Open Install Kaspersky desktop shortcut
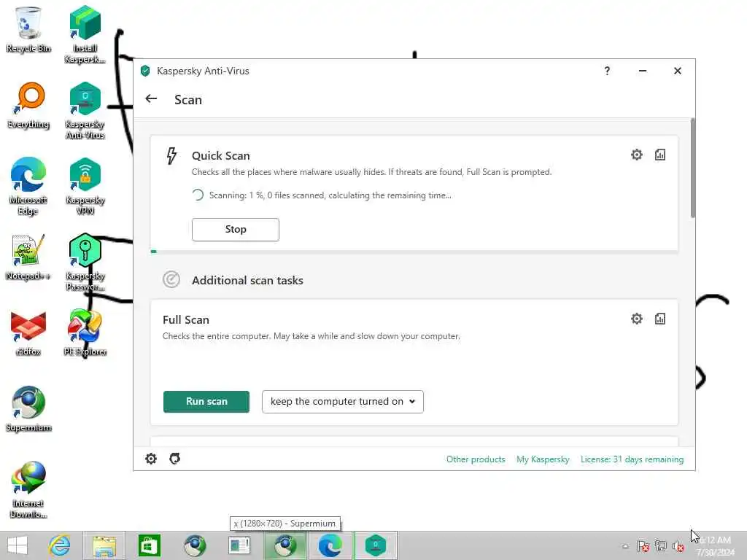The width and height of the screenshot is (747, 560). tap(85, 34)
